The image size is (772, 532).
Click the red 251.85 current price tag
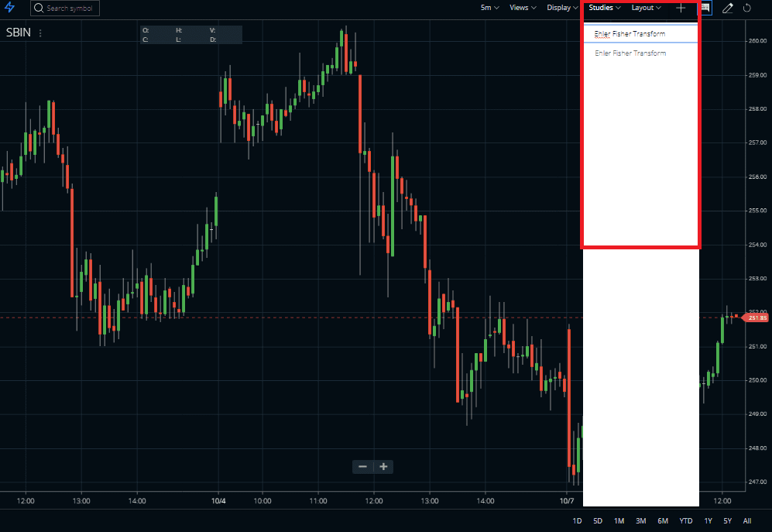tap(756, 317)
